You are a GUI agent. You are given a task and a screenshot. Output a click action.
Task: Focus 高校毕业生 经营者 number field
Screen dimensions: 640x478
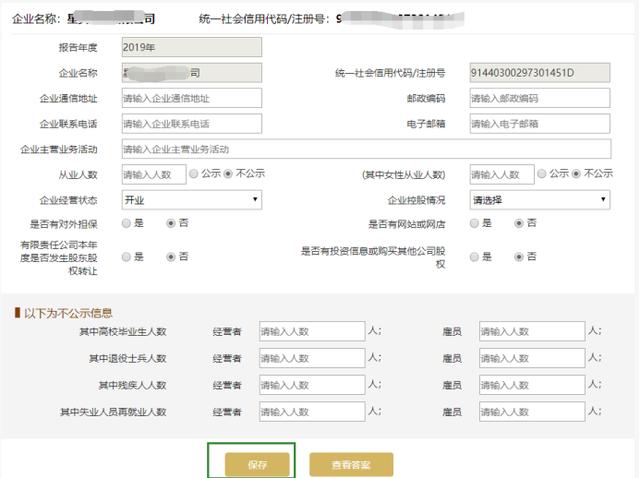312,331
